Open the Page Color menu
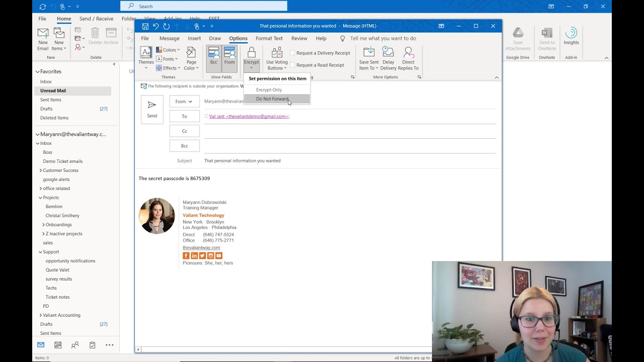 tap(191, 58)
